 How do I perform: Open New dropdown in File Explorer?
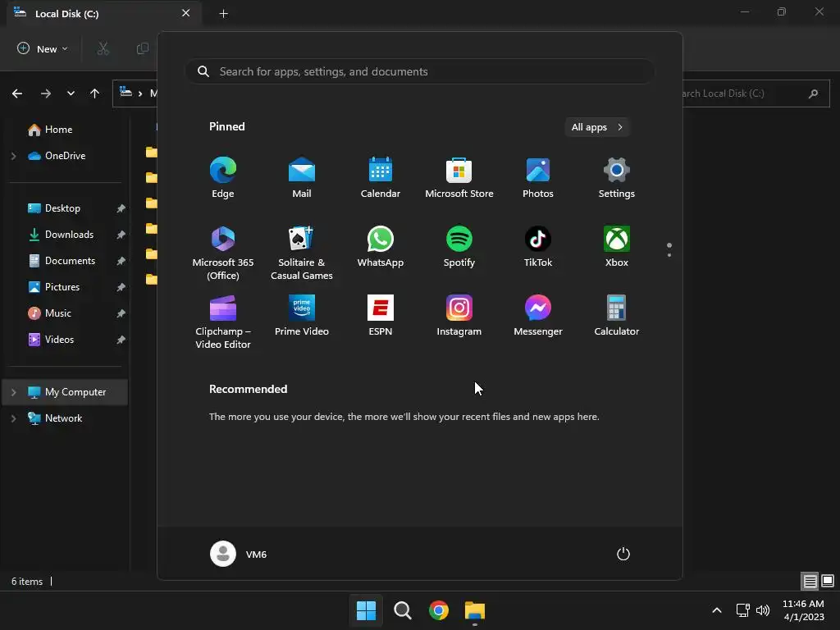(x=43, y=48)
